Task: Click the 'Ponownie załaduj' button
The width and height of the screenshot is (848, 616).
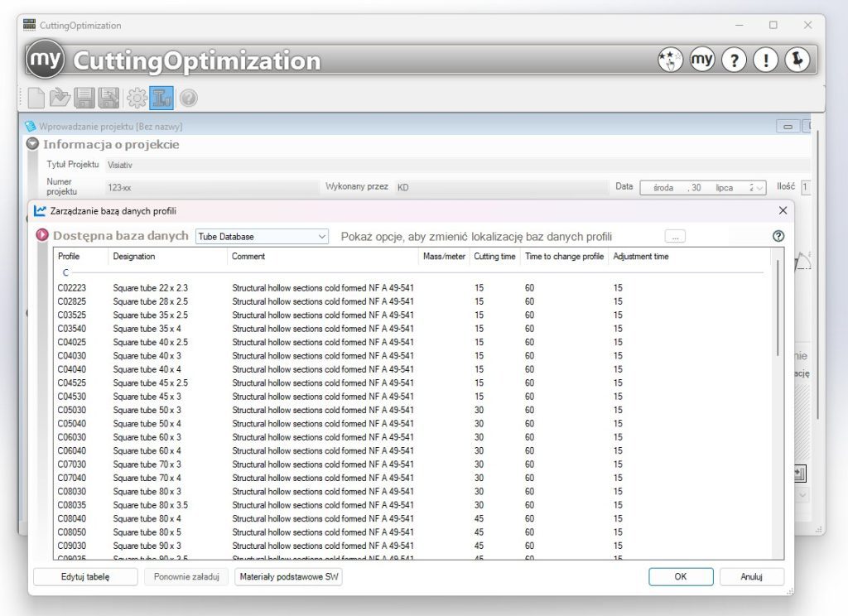Action: pyautogui.click(x=186, y=576)
